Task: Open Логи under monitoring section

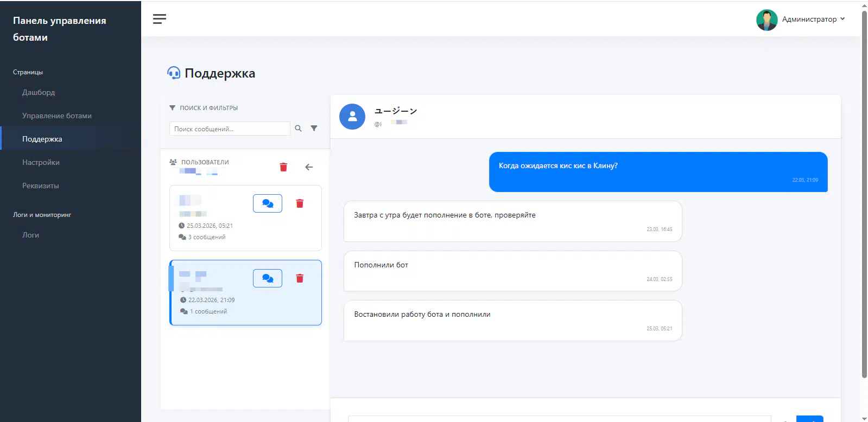Action: pos(30,235)
